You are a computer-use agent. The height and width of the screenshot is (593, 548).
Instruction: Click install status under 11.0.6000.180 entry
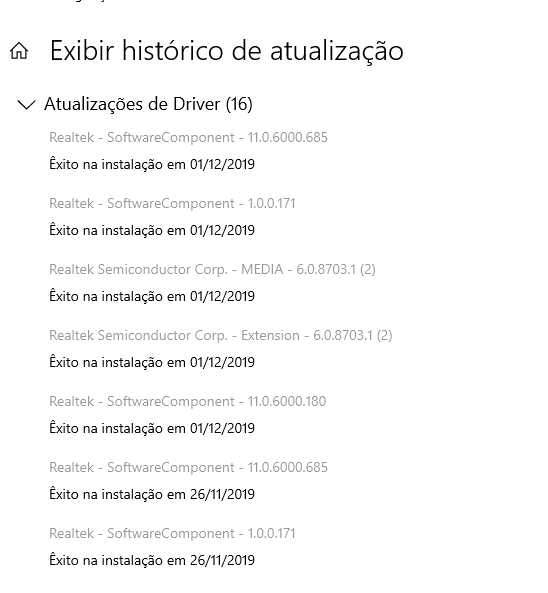coord(152,428)
